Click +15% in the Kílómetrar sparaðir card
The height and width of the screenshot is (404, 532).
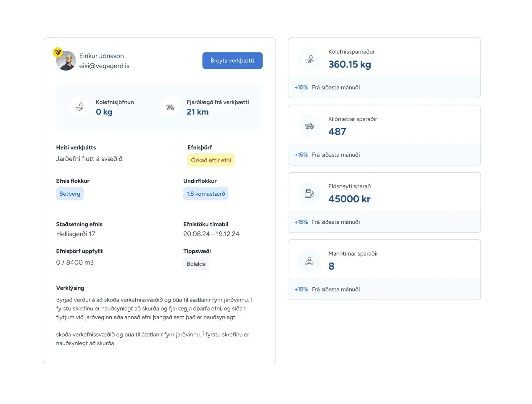point(301,155)
